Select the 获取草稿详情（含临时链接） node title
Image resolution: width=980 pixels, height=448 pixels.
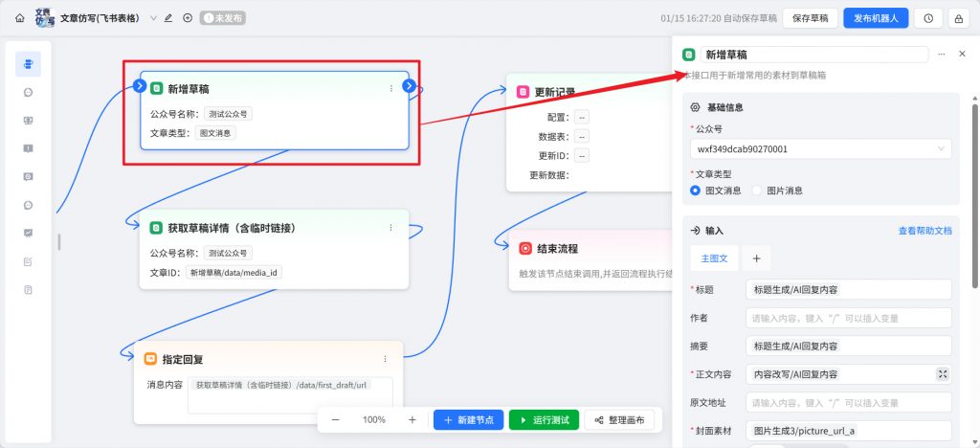click(232, 228)
